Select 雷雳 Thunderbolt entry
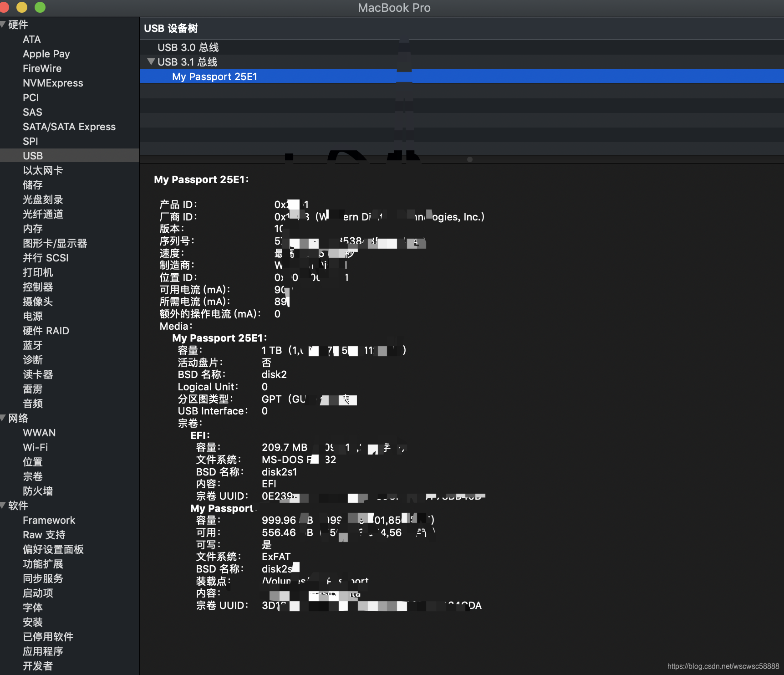This screenshot has width=784, height=675. pyautogui.click(x=33, y=389)
